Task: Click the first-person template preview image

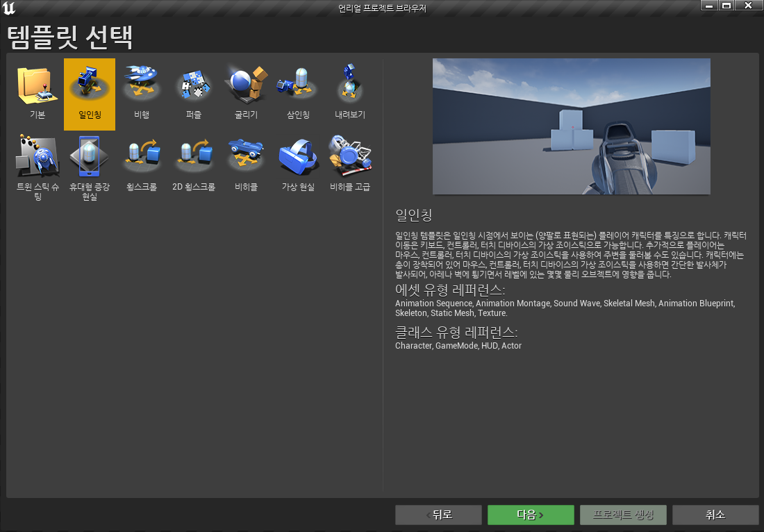Action: pos(572,126)
